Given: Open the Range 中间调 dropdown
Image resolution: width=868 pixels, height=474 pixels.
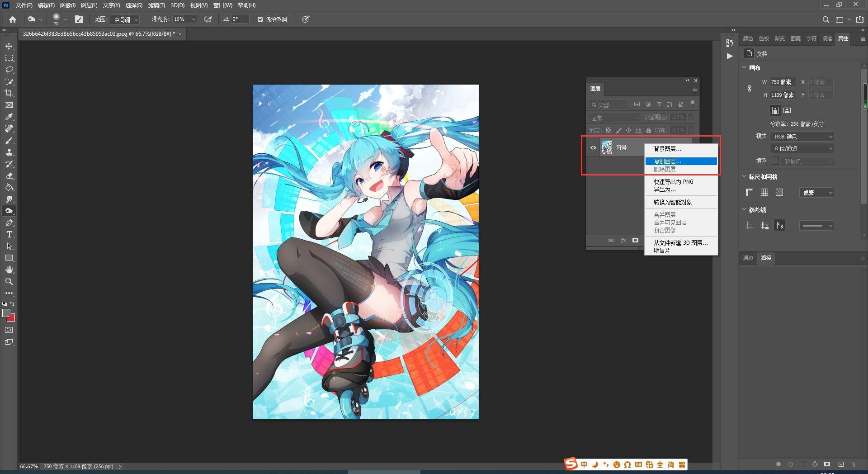Looking at the screenshot, I should tap(125, 19).
